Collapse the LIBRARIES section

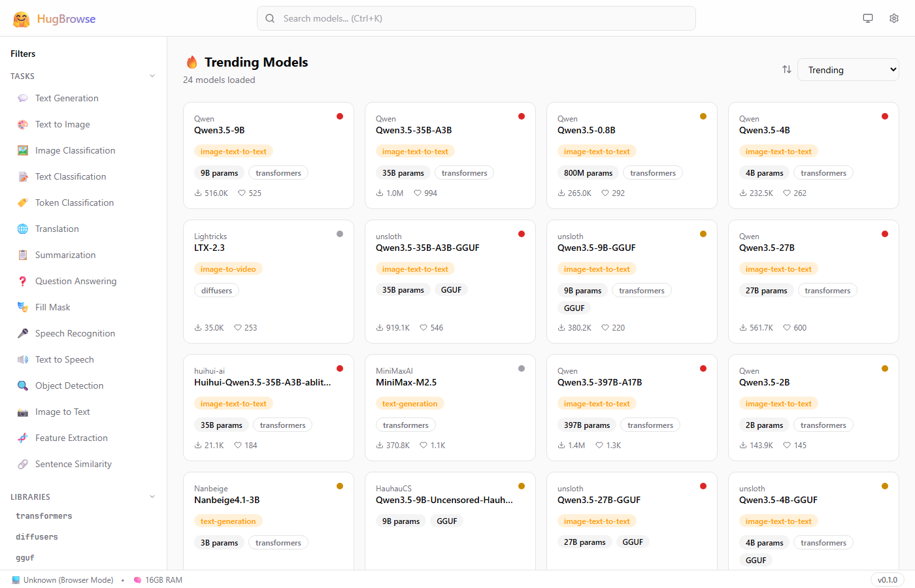(x=152, y=497)
